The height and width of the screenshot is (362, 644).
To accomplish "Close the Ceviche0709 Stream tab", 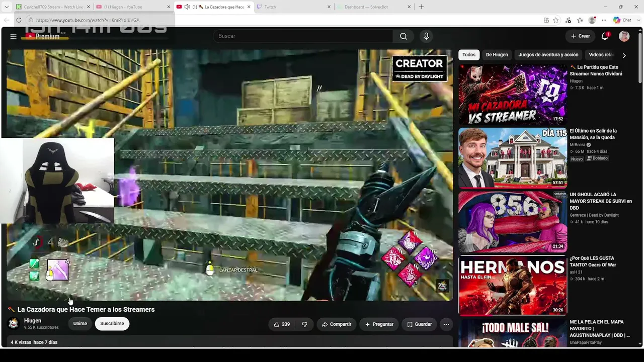I will point(89,7).
